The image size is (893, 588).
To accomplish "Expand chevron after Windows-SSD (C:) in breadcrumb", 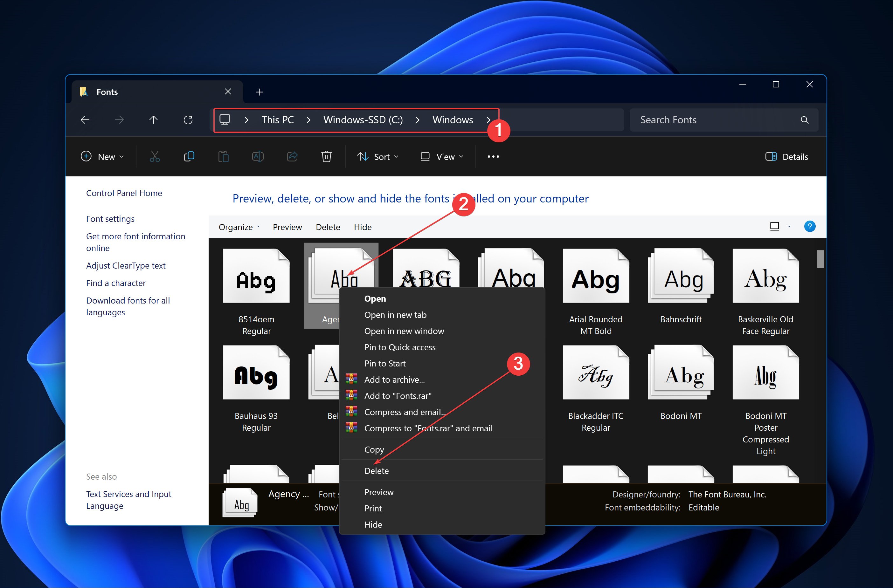I will tap(418, 120).
